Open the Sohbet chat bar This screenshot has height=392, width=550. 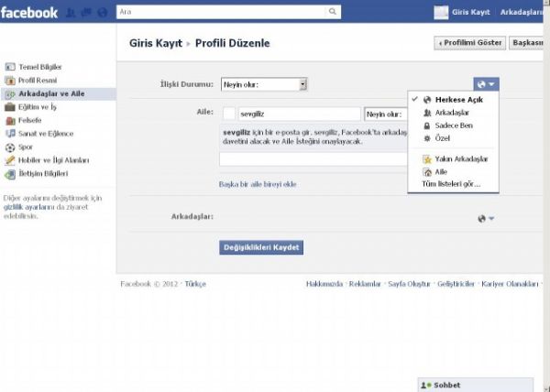(476, 385)
